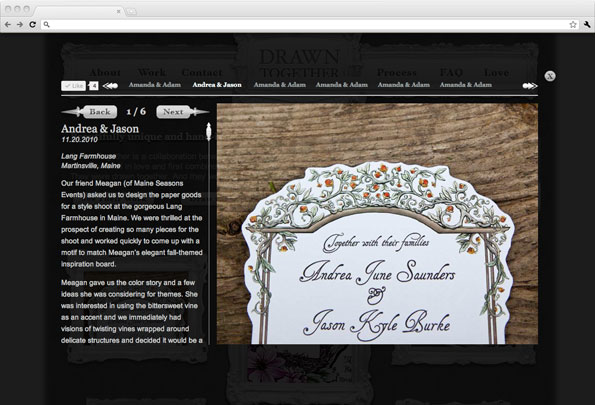The image size is (595, 405).
Task: Click the browser forward arrow
Action: coord(20,25)
